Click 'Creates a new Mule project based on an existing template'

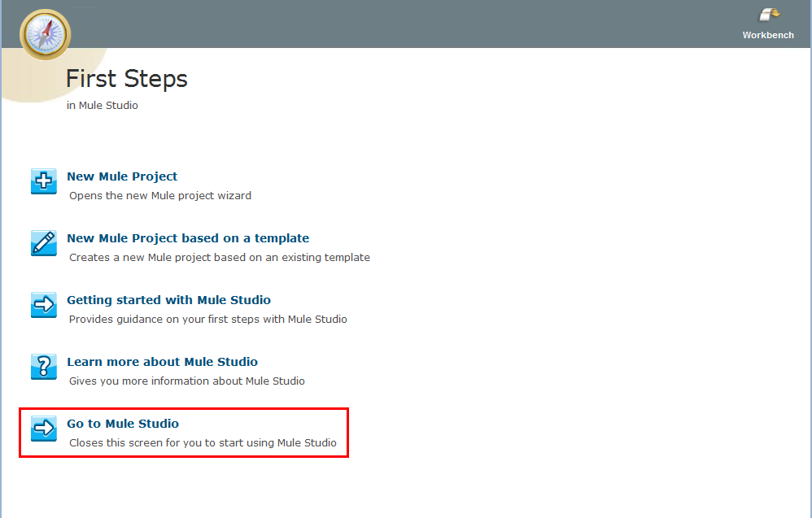click(220, 257)
